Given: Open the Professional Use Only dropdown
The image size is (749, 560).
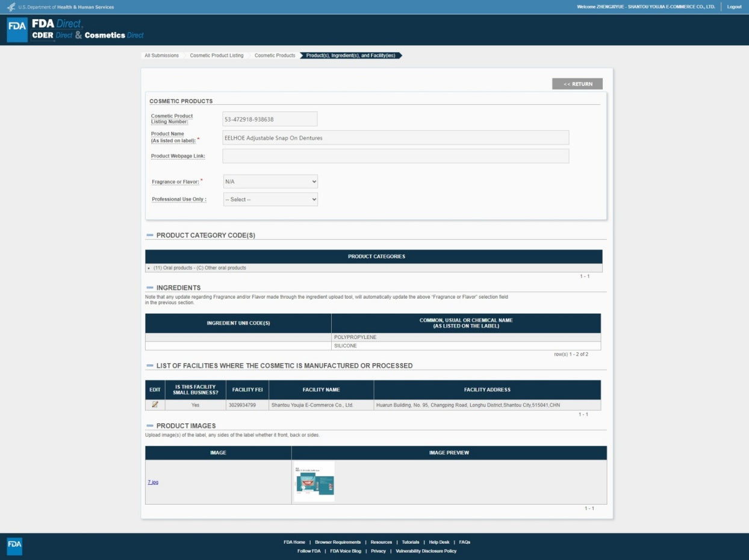Looking at the screenshot, I should (270, 199).
